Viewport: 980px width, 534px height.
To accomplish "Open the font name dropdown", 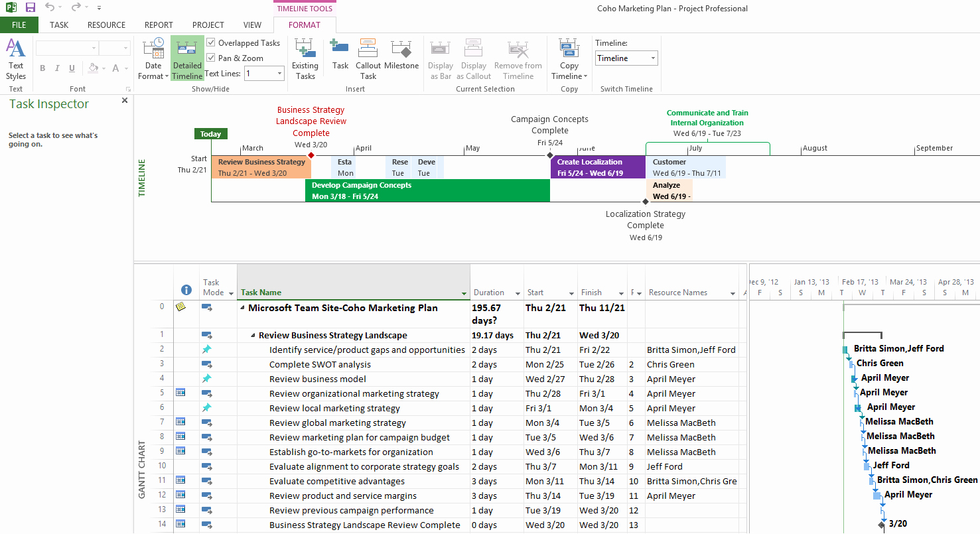I will (93, 48).
